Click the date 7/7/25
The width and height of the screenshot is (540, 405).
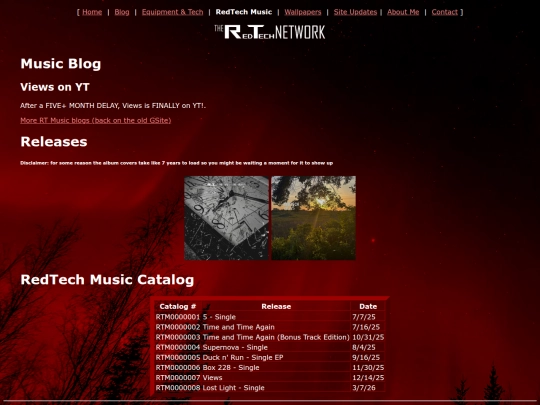pyautogui.click(x=364, y=317)
